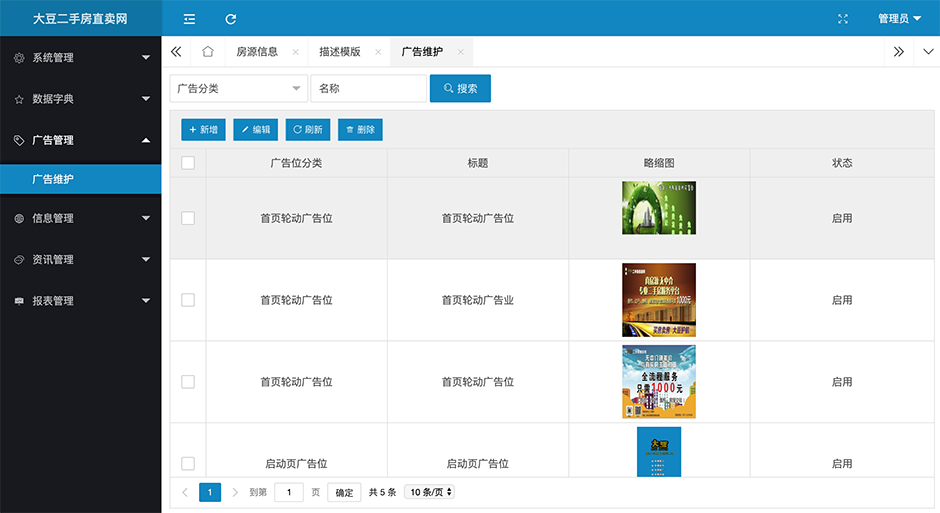Click the 搜索 button
Screen dimensions: 940x513
point(460,89)
